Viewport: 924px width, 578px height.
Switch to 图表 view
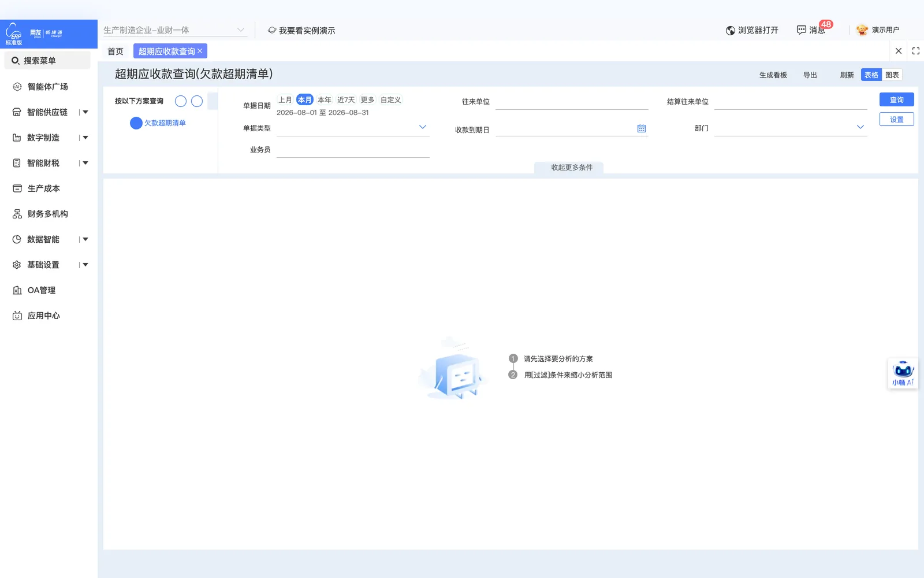892,75
